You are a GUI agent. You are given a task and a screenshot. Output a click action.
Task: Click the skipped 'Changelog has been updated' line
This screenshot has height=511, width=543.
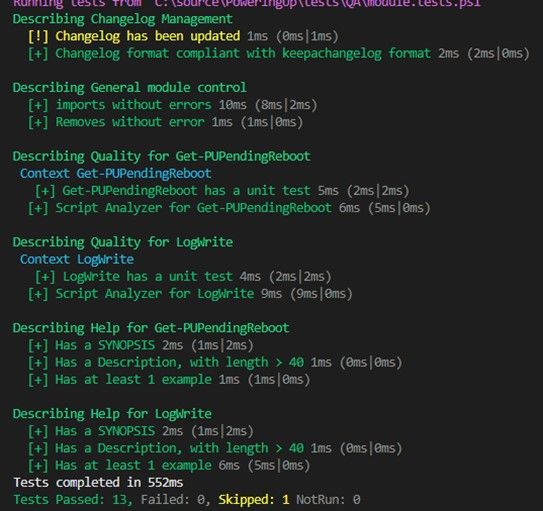click(x=183, y=36)
